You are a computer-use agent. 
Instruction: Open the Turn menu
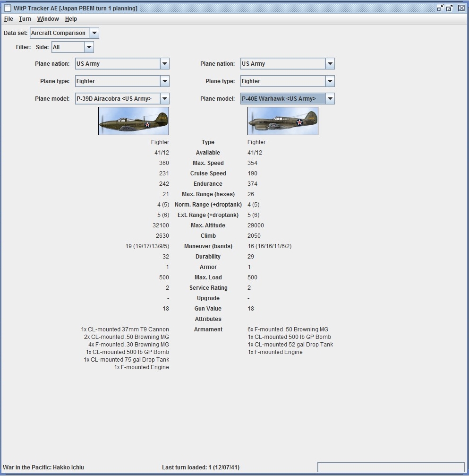25,19
